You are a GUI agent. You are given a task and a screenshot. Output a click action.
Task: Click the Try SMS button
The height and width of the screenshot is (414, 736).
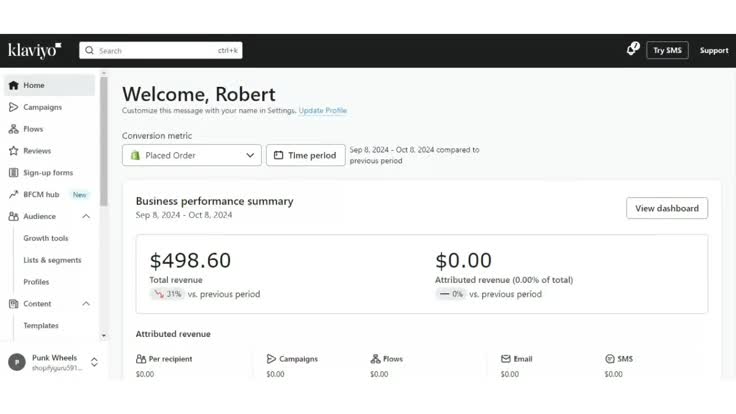pyautogui.click(x=667, y=50)
